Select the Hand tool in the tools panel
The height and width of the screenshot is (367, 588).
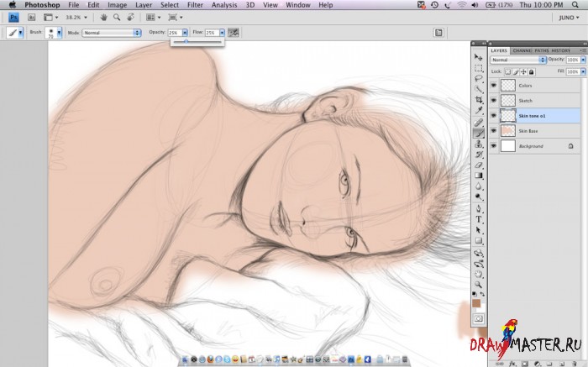[479, 275]
